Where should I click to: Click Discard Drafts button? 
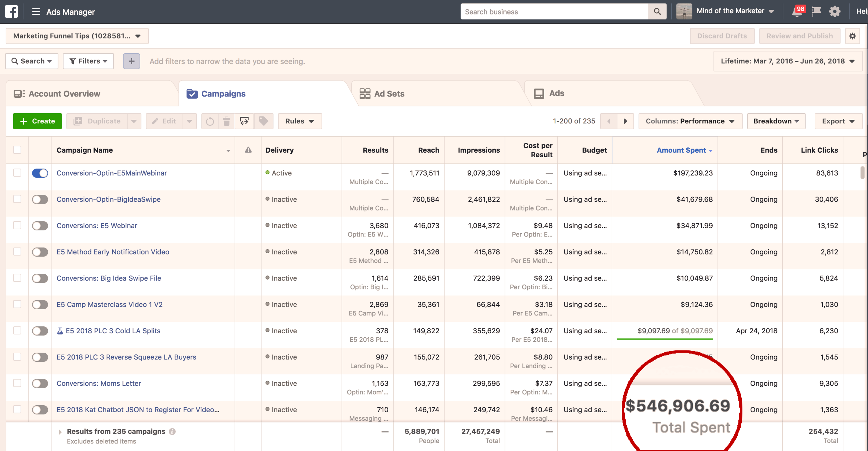coord(722,36)
